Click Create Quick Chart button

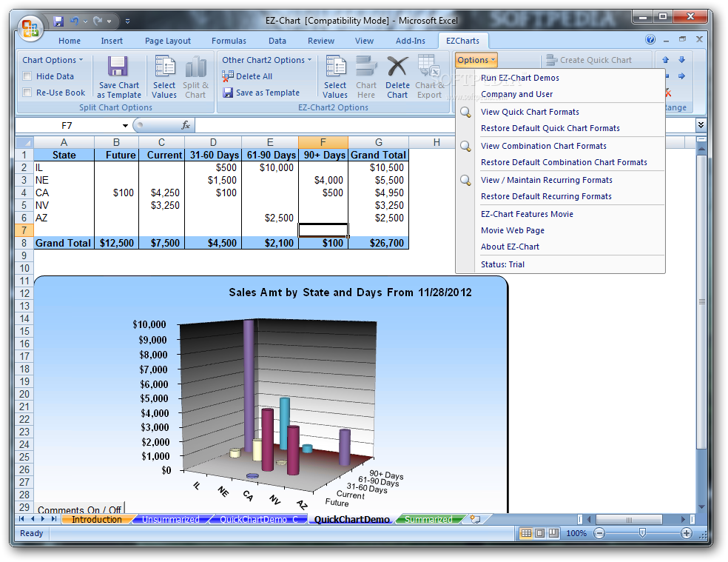[x=589, y=60]
